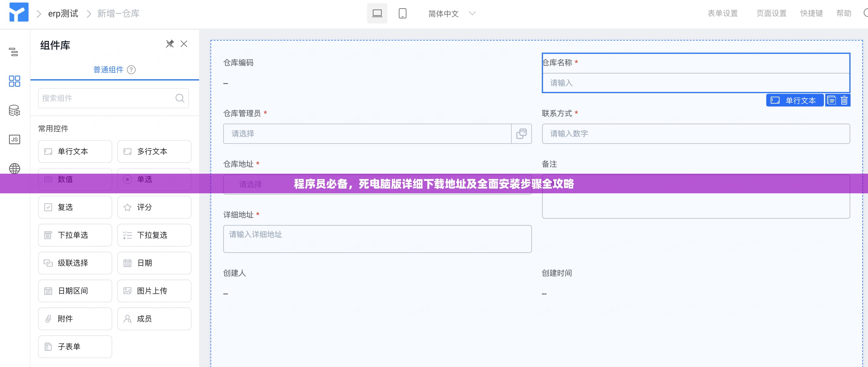Click the search magnifier in component search
Viewport: 868px width, 367px height.
180,98
